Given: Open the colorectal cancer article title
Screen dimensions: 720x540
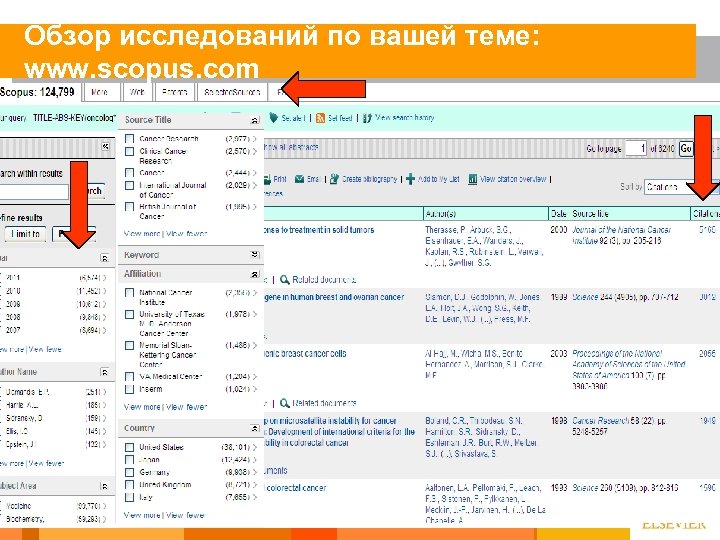Looking at the screenshot, I should pos(295,488).
